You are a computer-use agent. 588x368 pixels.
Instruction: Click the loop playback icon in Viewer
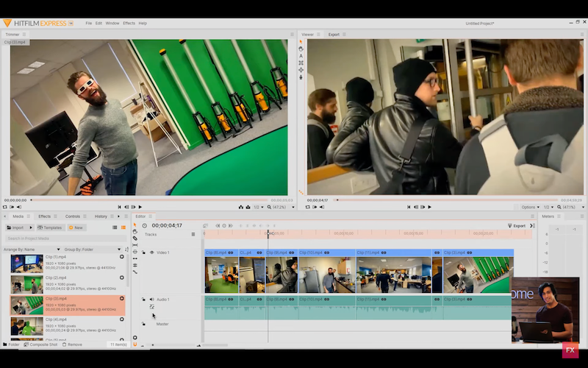tap(307, 207)
